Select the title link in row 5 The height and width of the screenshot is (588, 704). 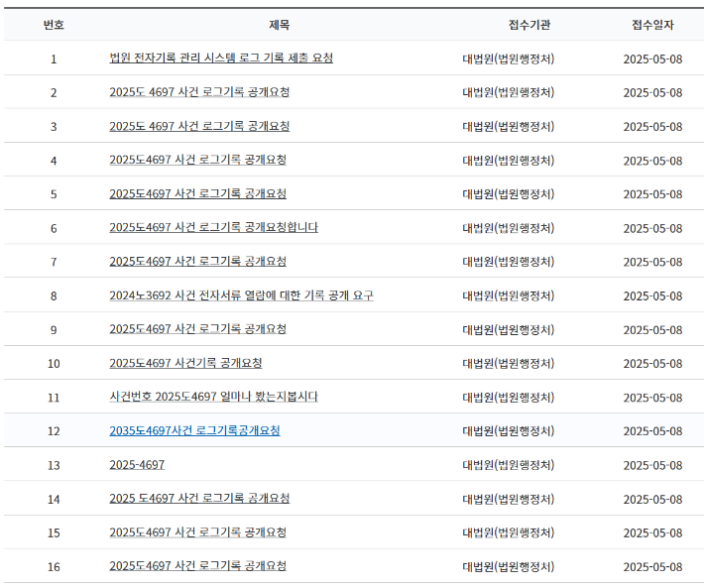coord(197,193)
